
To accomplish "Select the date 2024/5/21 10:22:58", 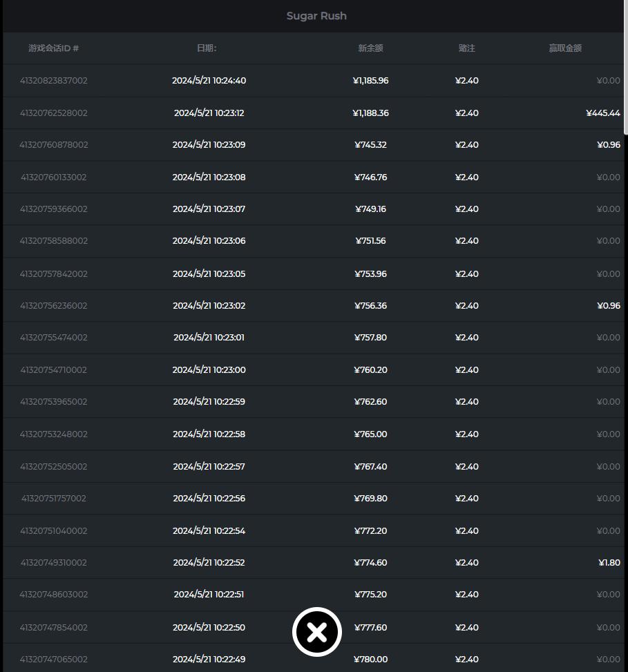I will click(x=209, y=434).
